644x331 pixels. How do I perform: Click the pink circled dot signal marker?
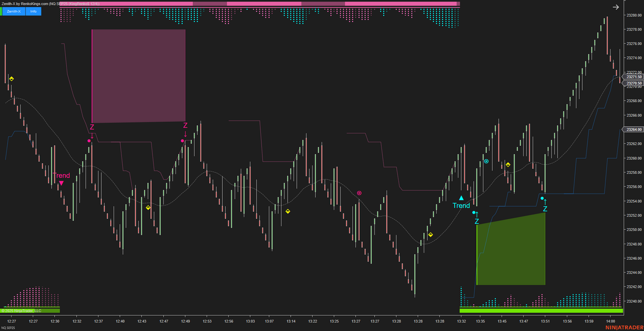point(359,193)
